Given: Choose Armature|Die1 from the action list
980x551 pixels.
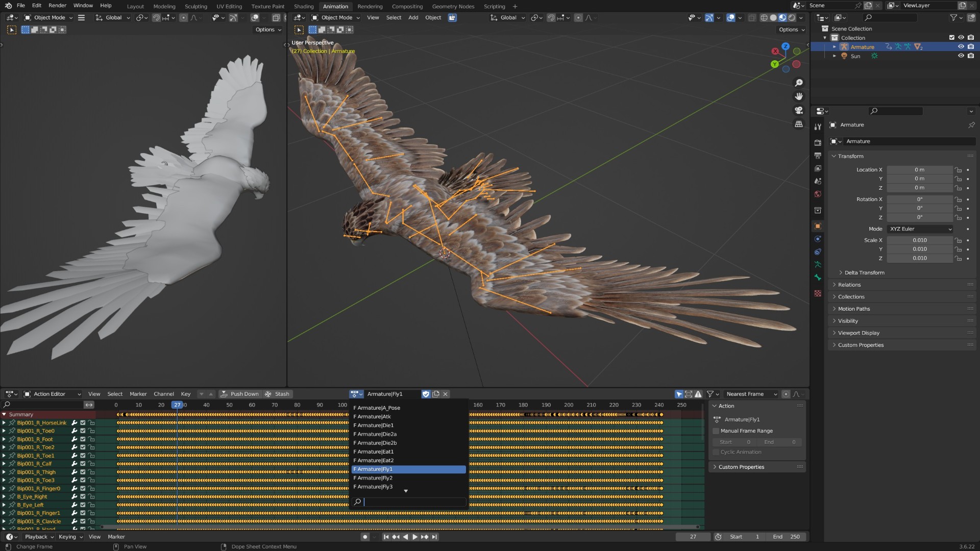Looking at the screenshot, I should point(408,425).
